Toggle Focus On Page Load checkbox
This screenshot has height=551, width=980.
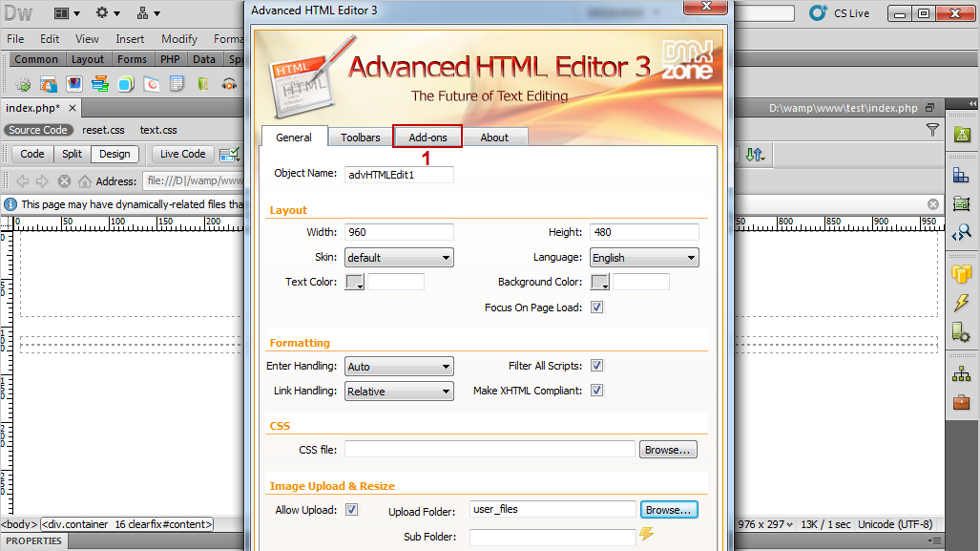pos(597,307)
